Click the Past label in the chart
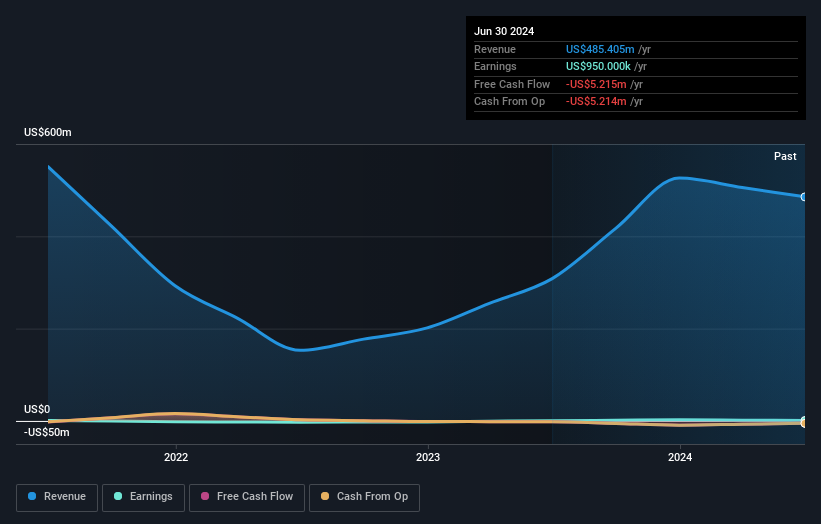This screenshot has height=524, width=821. click(x=785, y=156)
